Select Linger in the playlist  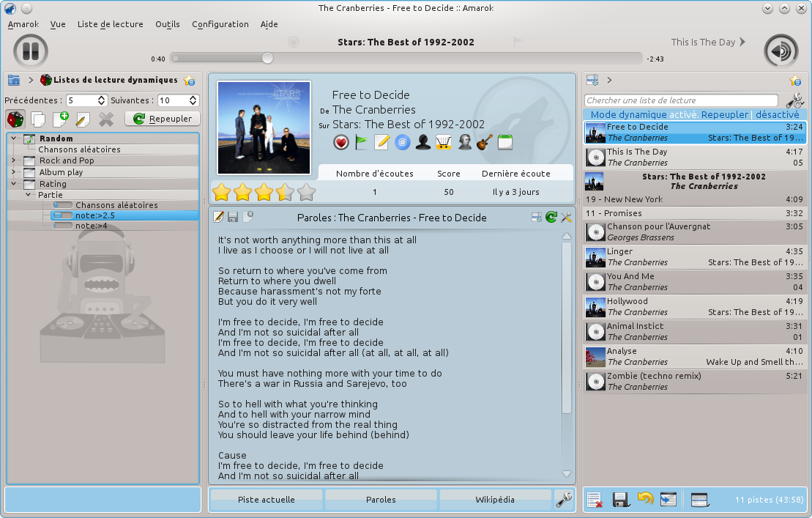click(695, 257)
